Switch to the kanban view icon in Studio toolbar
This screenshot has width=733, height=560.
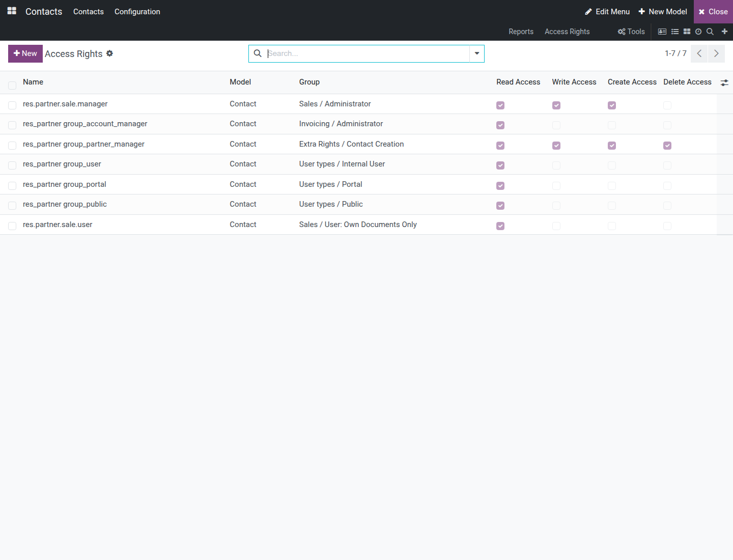(687, 32)
